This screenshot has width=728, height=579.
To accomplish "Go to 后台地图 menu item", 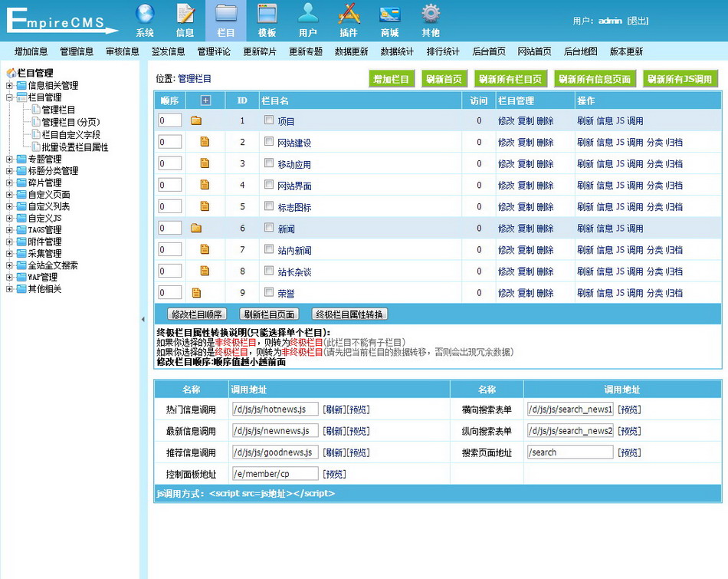I will 580,51.
